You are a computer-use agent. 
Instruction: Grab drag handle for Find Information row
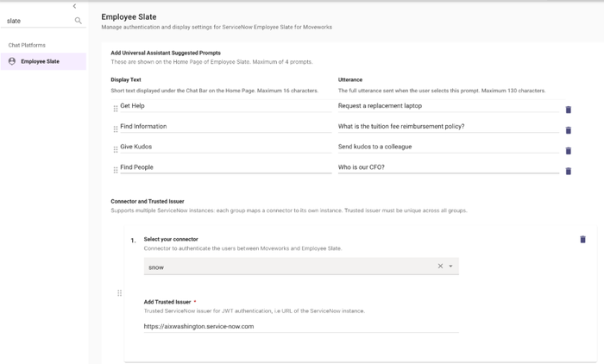pos(116,129)
